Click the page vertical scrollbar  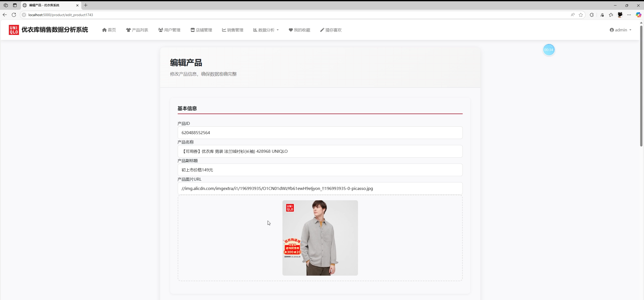(641, 85)
